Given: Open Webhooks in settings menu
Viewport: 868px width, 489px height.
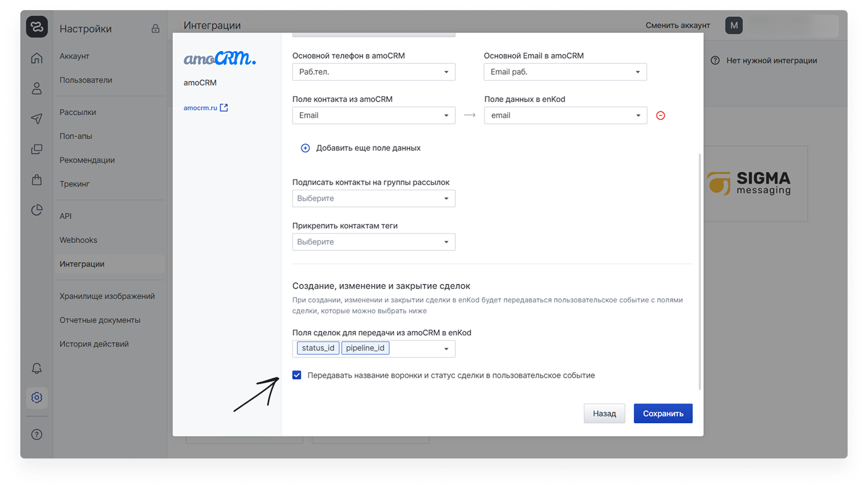Looking at the screenshot, I should 78,240.
